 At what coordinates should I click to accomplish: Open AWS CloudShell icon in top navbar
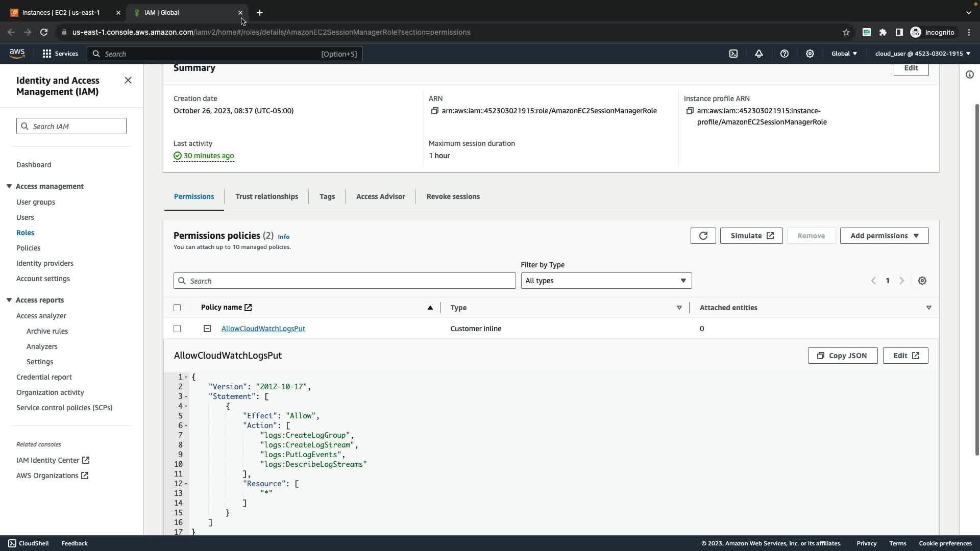click(733, 54)
